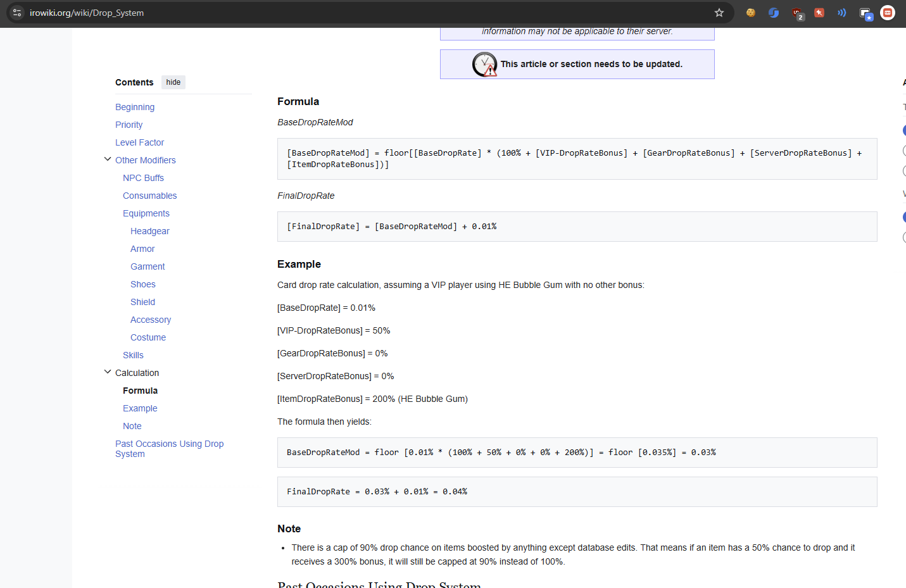This screenshot has height=588, width=906.
Task: Jump to Costume entry
Action: [148, 337]
